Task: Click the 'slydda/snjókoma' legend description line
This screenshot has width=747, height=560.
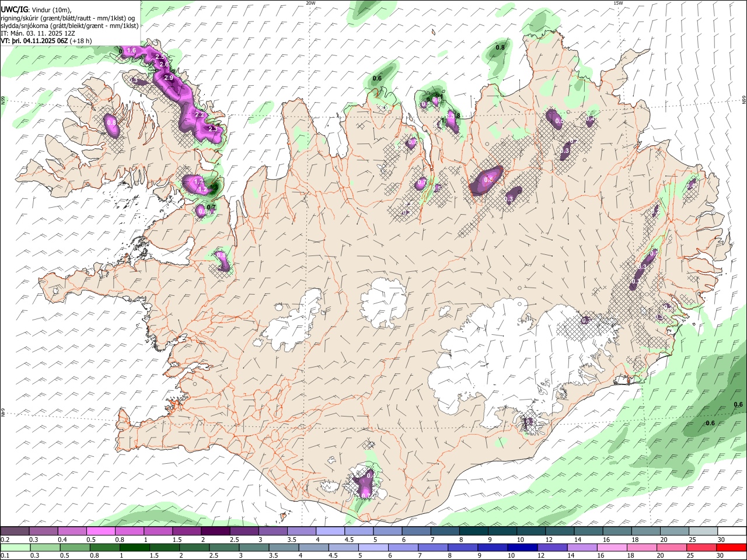Action: point(69,26)
